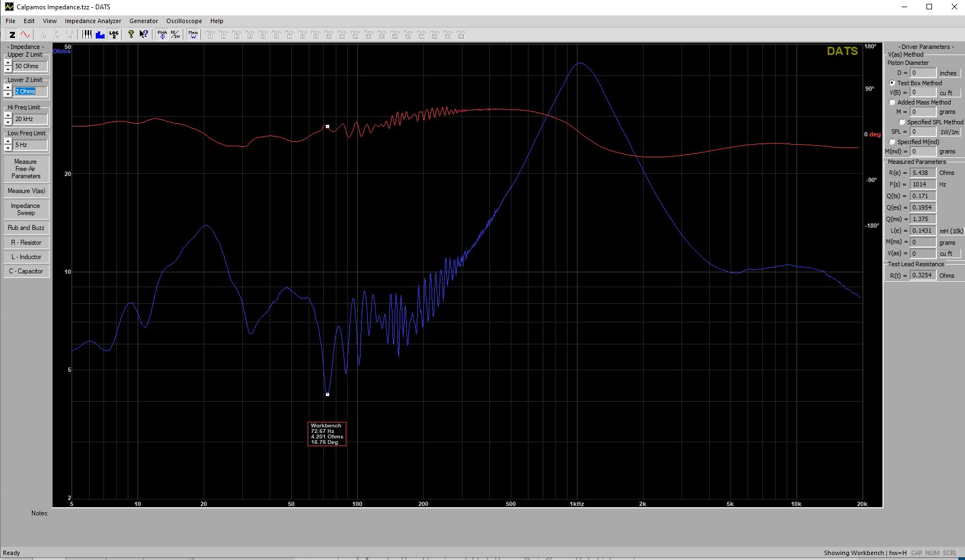Click the blue histogram chart icon
Viewport: 965px width, 560px height.
pos(100,34)
